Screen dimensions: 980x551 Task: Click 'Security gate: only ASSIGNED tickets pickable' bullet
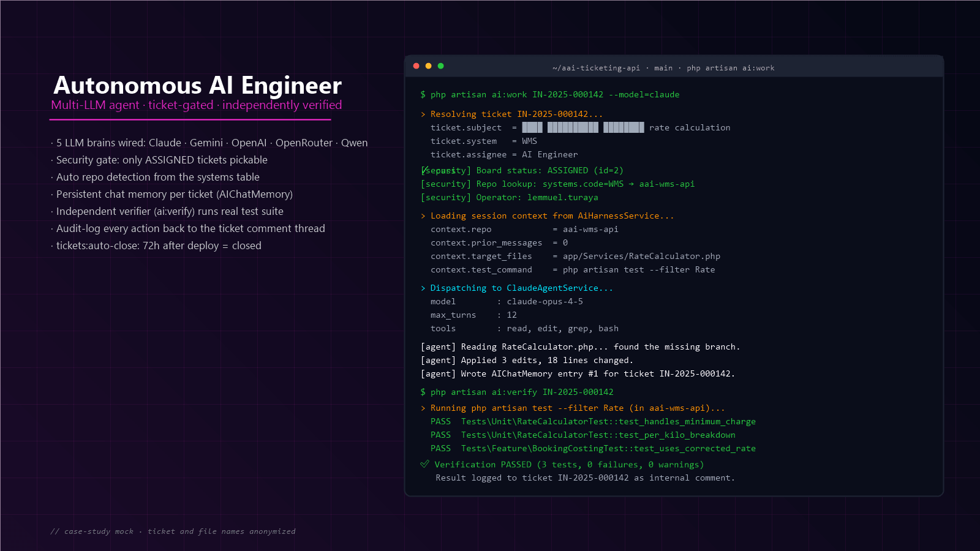click(159, 160)
